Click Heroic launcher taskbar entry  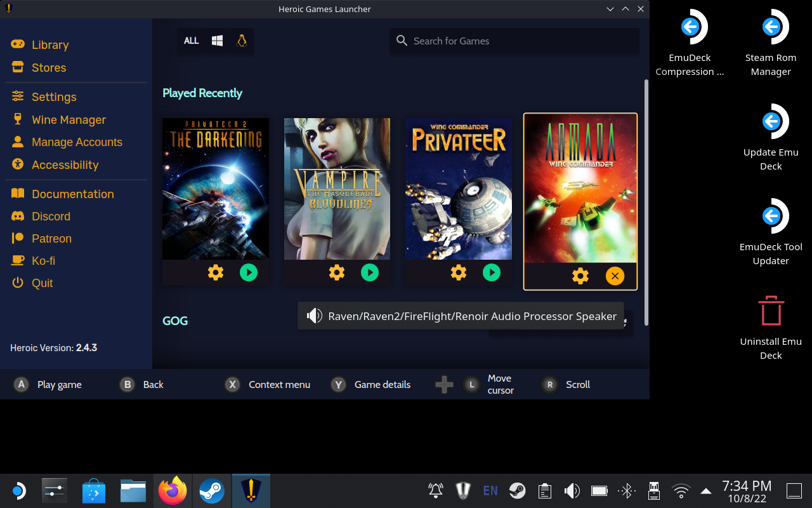point(251,491)
